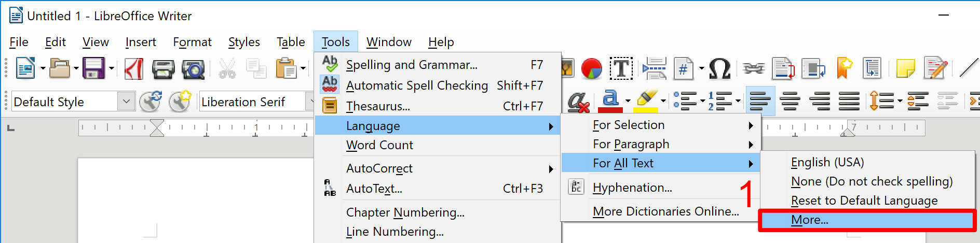The image size is (980, 243).
Task: Export directly as PDF icon
Action: click(x=134, y=68)
